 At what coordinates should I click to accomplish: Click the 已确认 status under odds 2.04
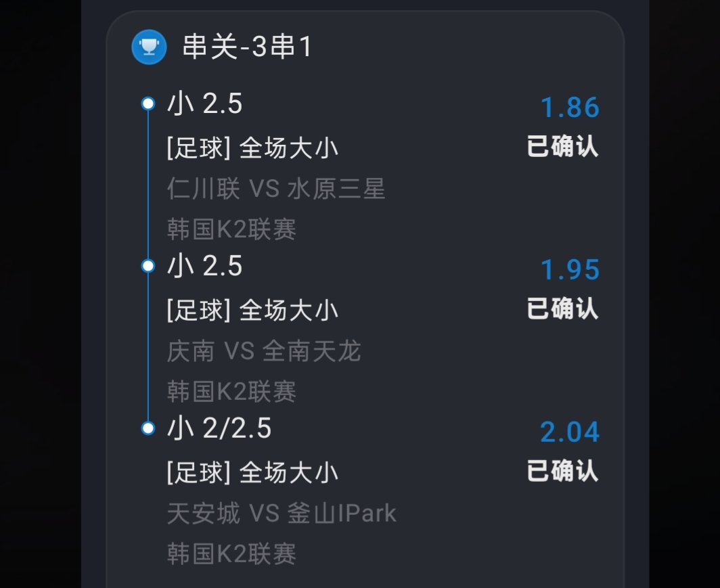(x=562, y=471)
